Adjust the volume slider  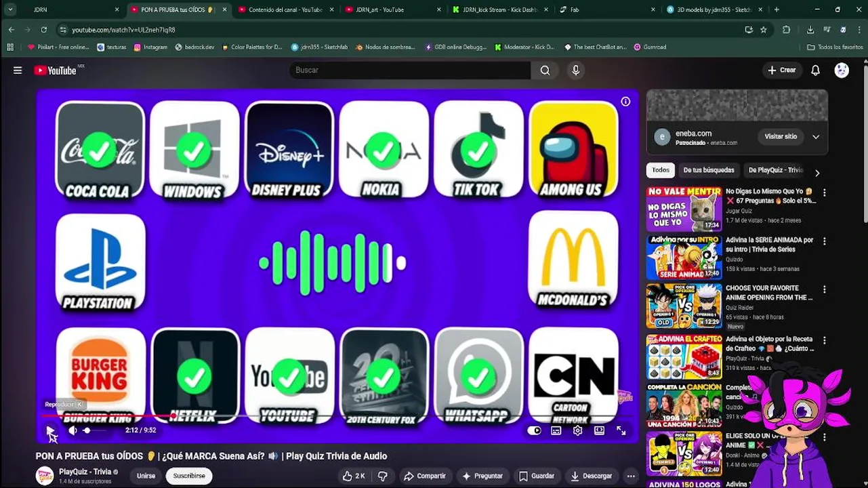95,430
